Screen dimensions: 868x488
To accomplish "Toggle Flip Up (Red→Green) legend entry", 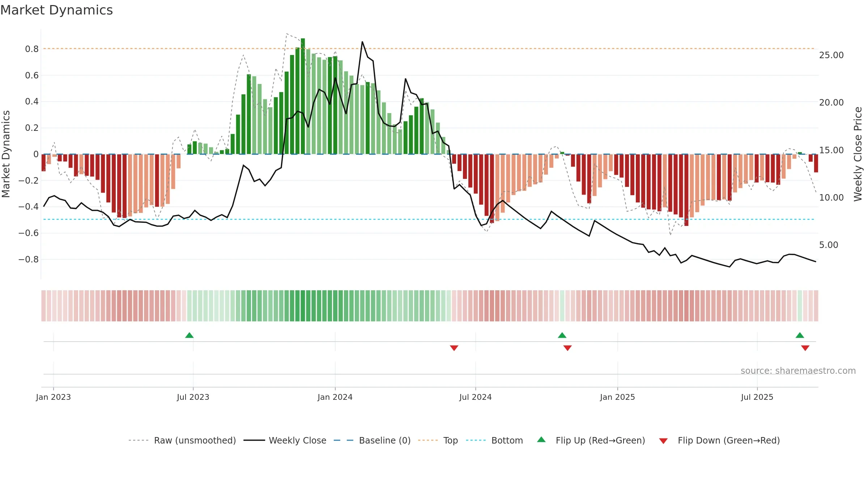I will (591, 440).
